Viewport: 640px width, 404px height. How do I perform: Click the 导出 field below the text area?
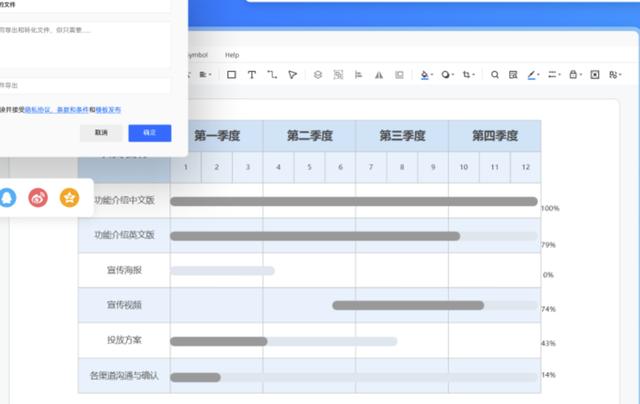click(x=85, y=86)
